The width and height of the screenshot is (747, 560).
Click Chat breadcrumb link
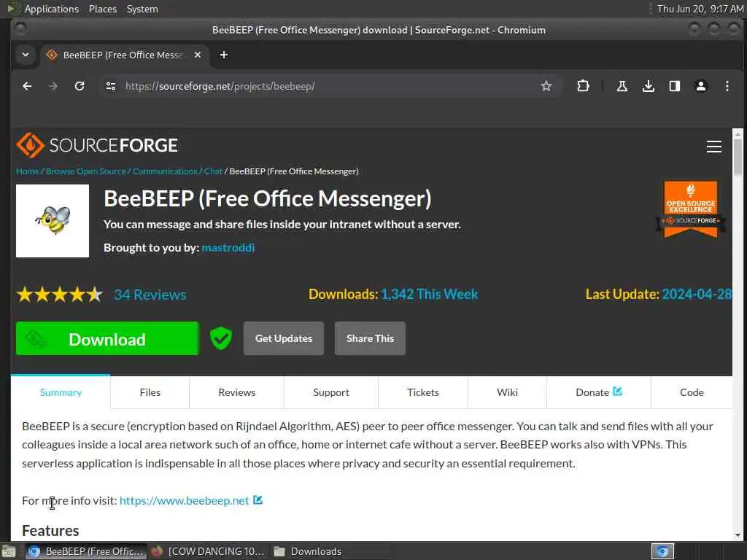[x=213, y=171]
